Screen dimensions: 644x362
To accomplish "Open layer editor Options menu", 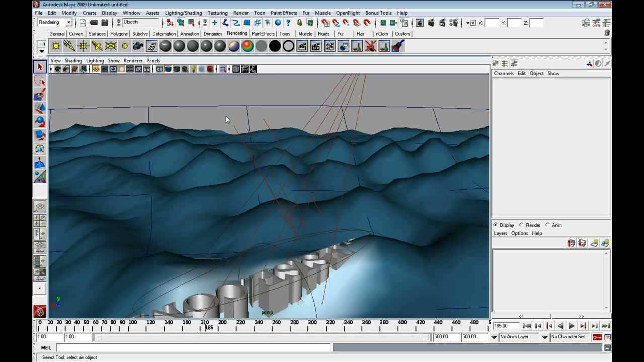I will 520,234.
